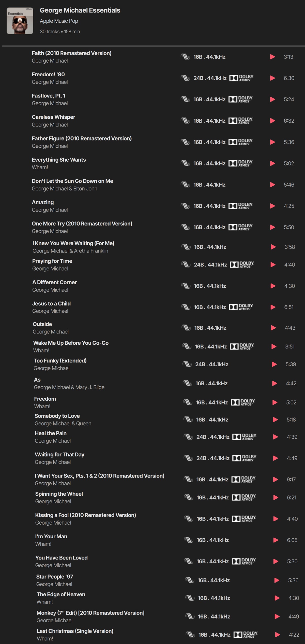Click play button for Careless Whisper

click(272, 121)
